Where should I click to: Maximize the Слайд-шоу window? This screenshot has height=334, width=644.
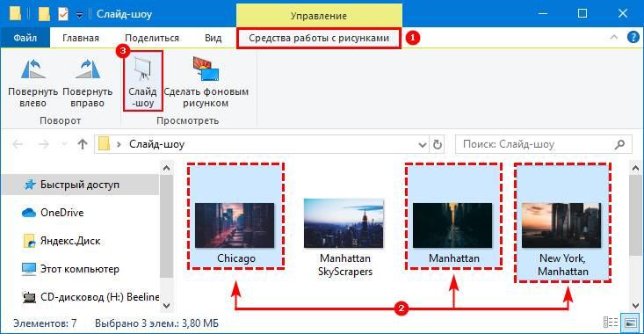click(x=582, y=13)
